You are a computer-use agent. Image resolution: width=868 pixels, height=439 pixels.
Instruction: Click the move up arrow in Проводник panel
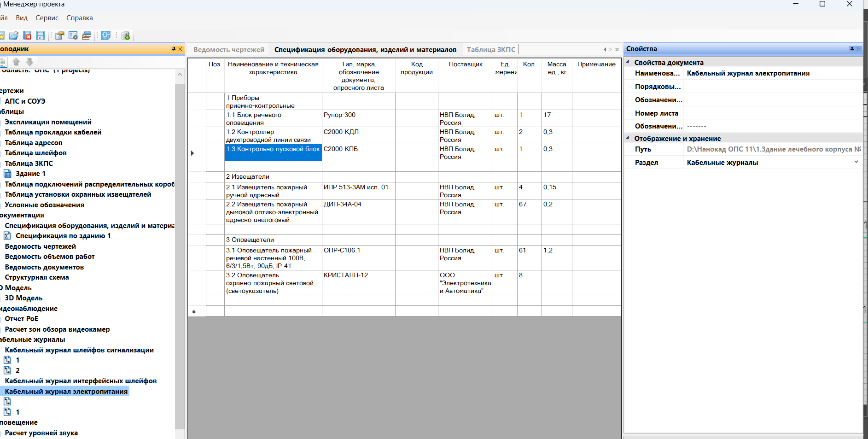tap(16, 62)
